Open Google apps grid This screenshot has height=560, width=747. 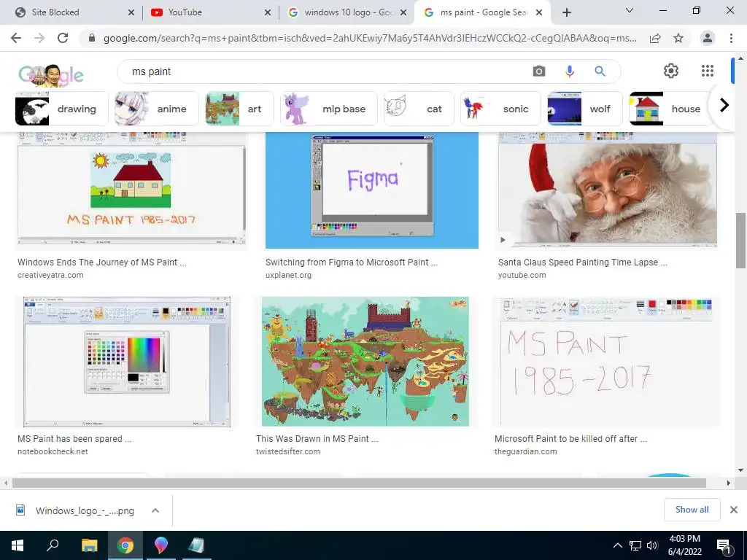click(708, 71)
